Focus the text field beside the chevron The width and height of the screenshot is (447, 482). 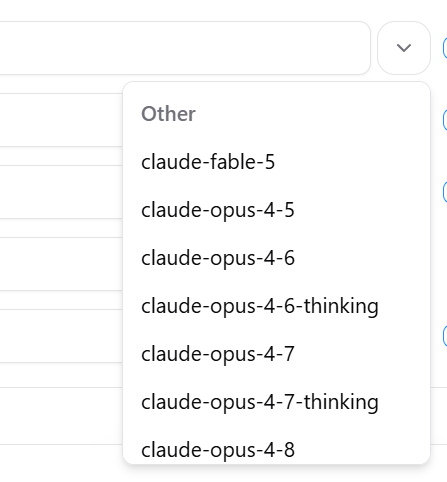(x=185, y=48)
